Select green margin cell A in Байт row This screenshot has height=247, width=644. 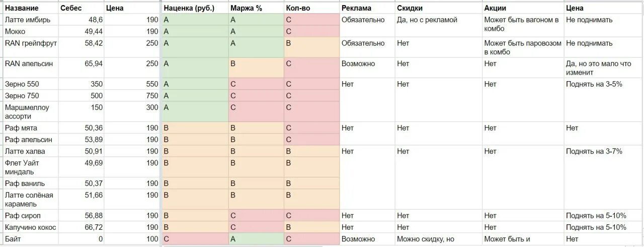click(256, 239)
